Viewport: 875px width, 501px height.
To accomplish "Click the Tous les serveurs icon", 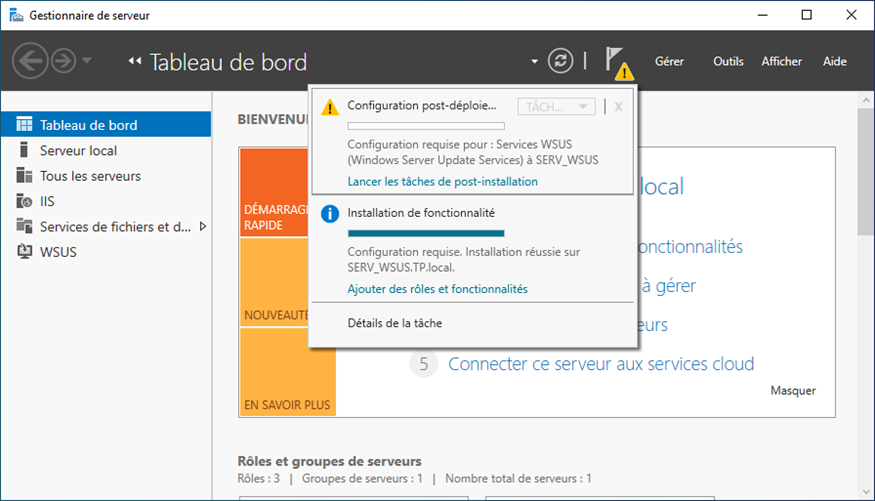I will coord(24,175).
